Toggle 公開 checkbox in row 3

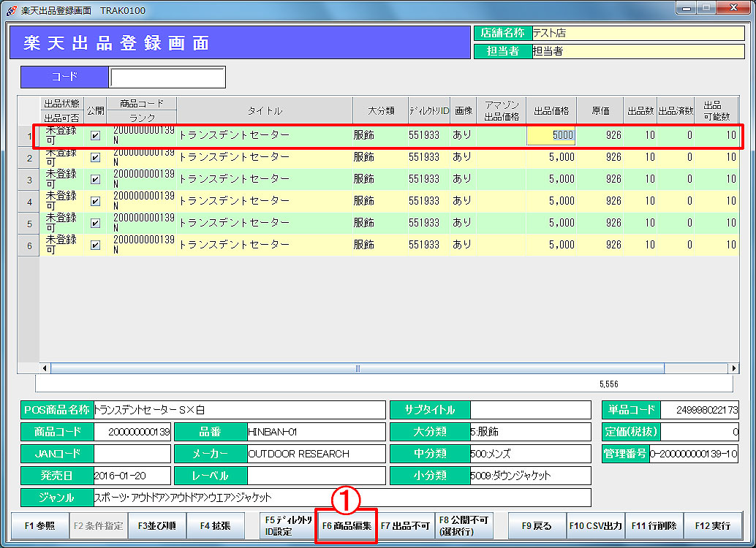click(x=95, y=180)
